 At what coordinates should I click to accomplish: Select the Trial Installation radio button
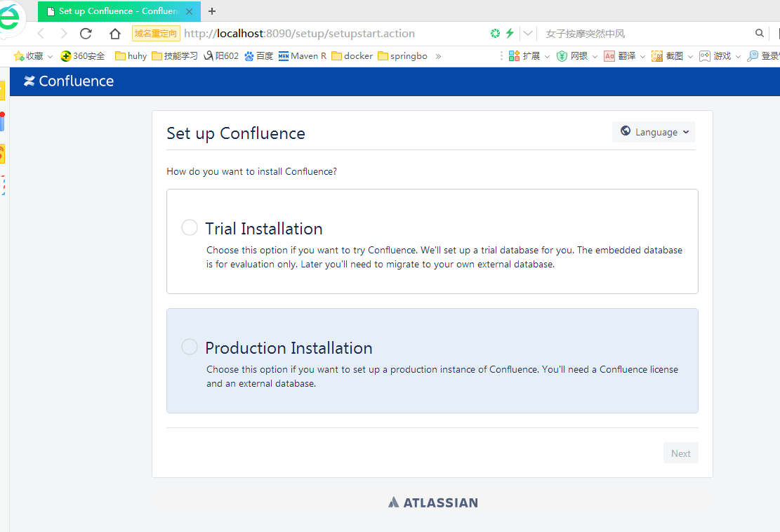coord(190,227)
